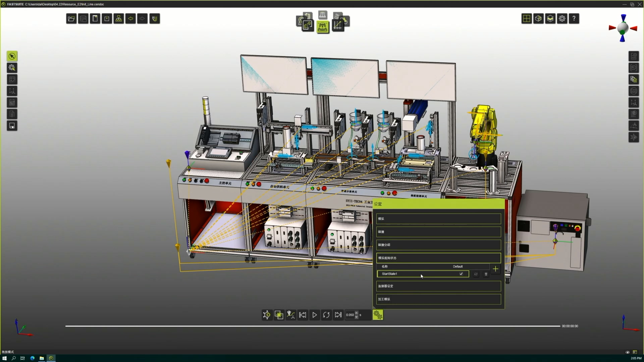644x362 pixels.
Task: Open File Explorer from Windows taskbar
Action: point(42,358)
